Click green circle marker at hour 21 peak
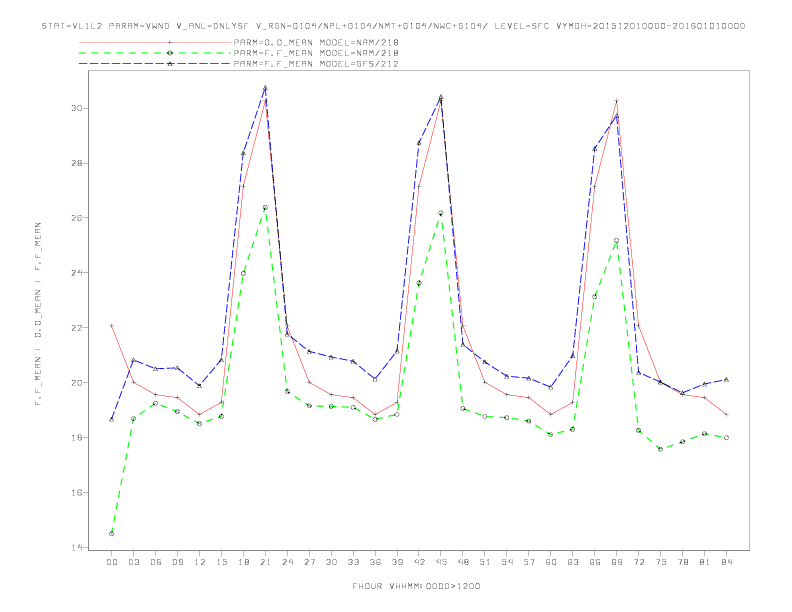The width and height of the screenshot is (792, 612). (x=265, y=208)
